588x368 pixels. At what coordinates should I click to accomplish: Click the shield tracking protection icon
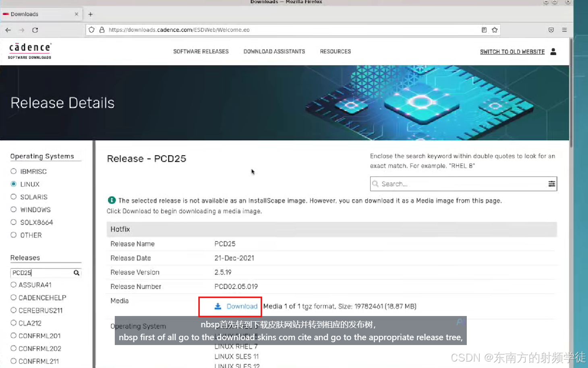[x=92, y=30]
